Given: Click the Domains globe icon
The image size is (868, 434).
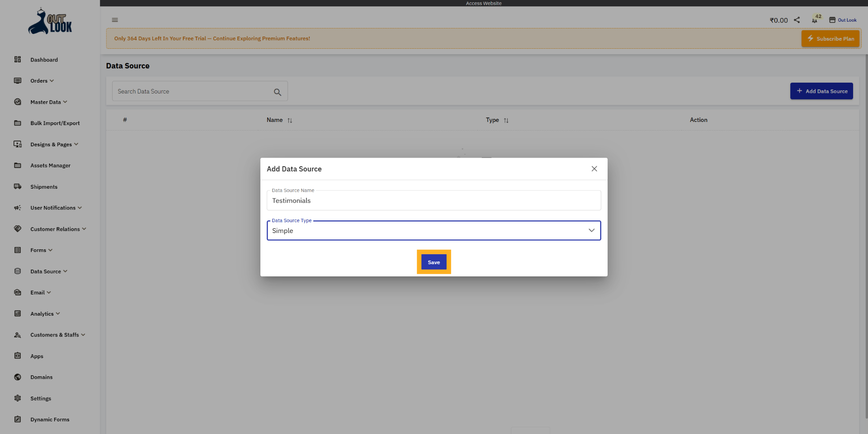Looking at the screenshot, I should 17,377.
